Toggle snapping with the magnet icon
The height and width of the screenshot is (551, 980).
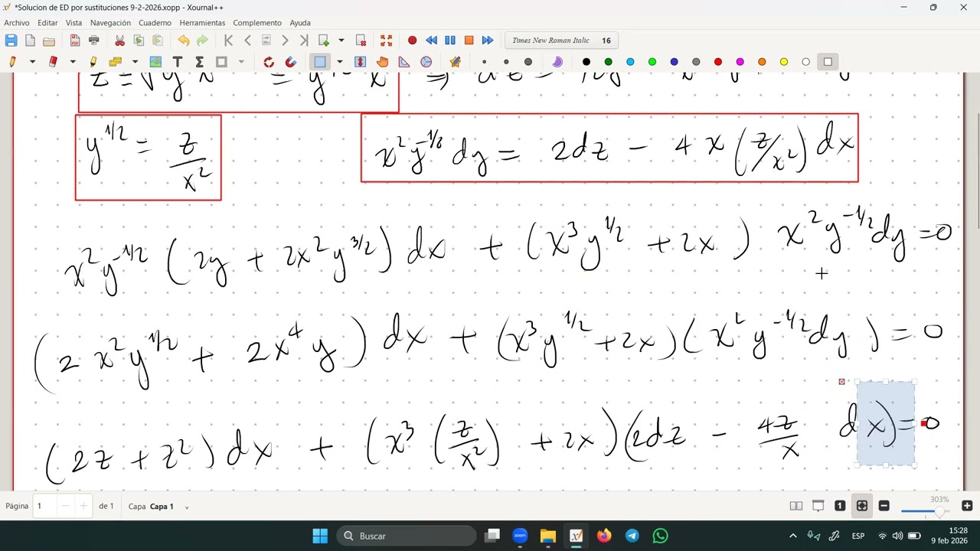pos(291,62)
